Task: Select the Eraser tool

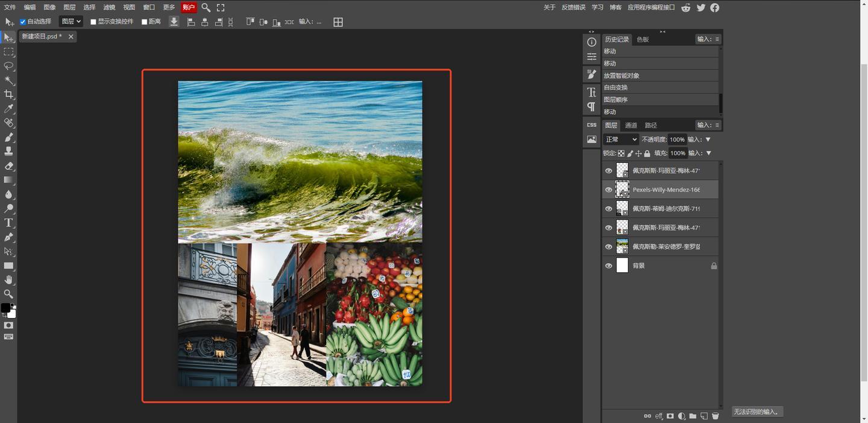Action: [8, 166]
